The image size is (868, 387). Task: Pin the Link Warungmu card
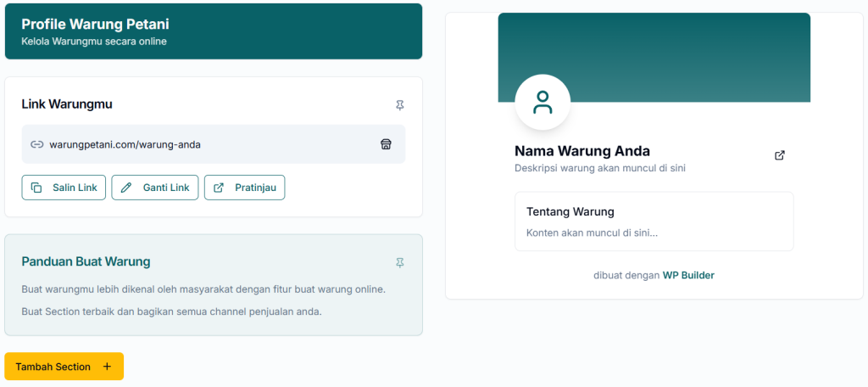click(x=400, y=105)
